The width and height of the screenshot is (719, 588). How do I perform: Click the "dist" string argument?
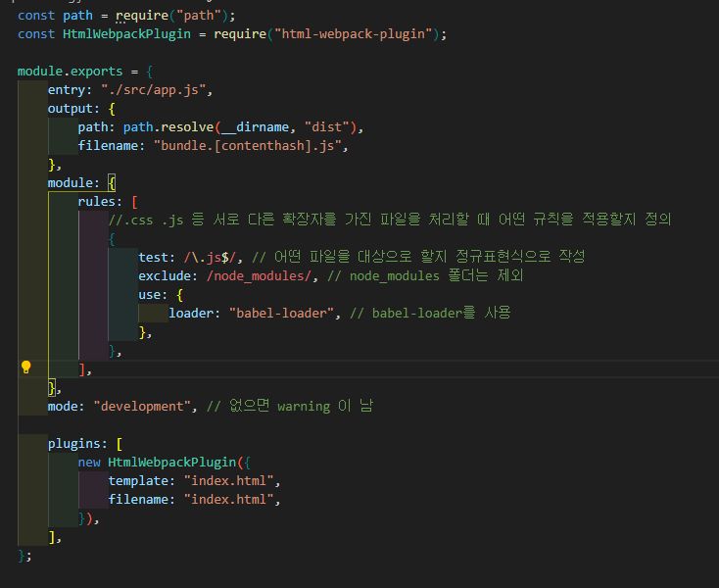(327, 127)
